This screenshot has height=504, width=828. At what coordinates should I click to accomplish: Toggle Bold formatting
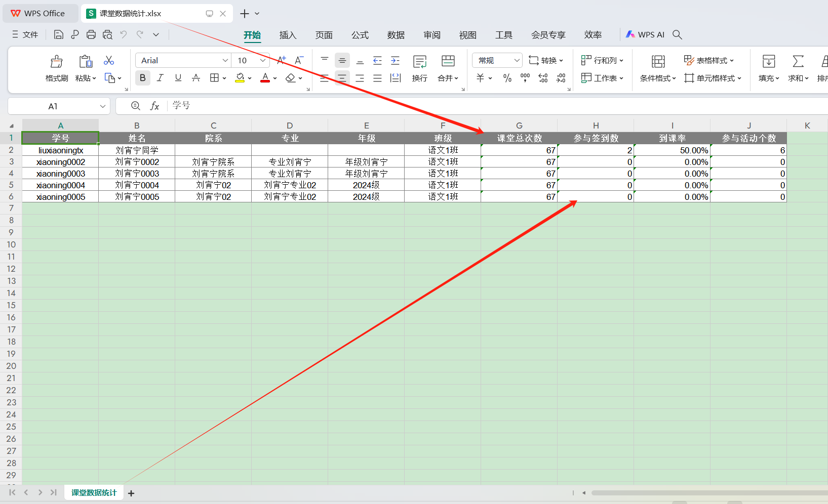coord(142,78)
